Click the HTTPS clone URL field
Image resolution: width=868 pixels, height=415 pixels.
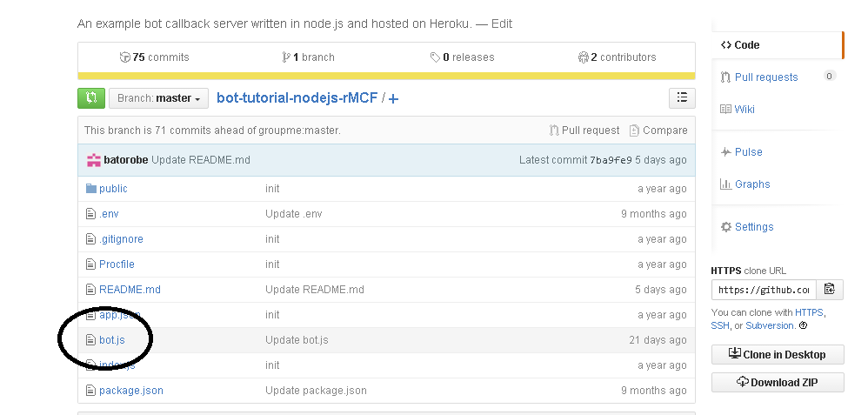763,290
